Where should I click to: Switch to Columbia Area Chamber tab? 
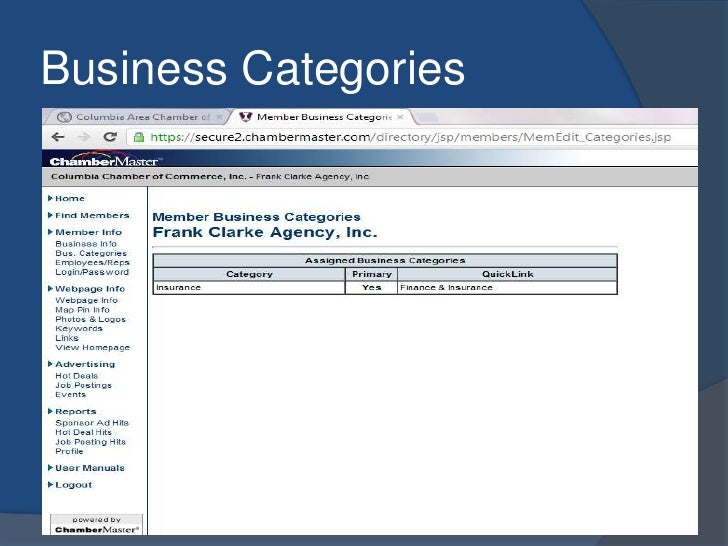point(137,117)
